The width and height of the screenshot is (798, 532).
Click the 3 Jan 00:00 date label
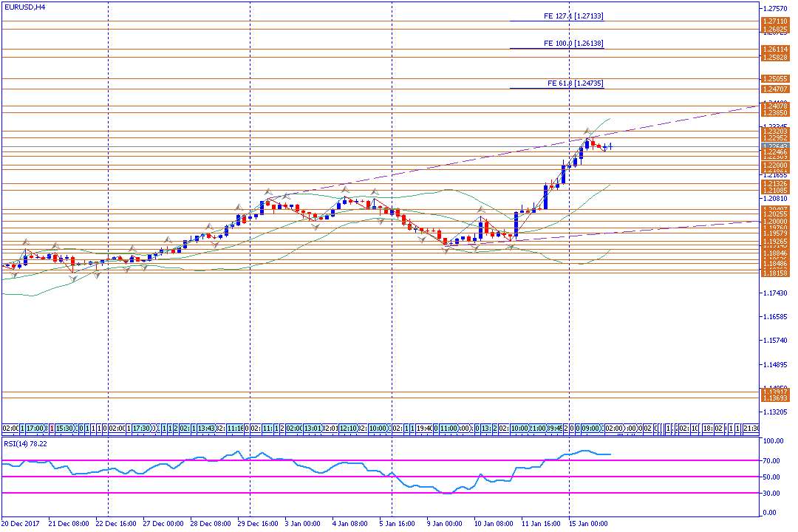click(302, 523)
